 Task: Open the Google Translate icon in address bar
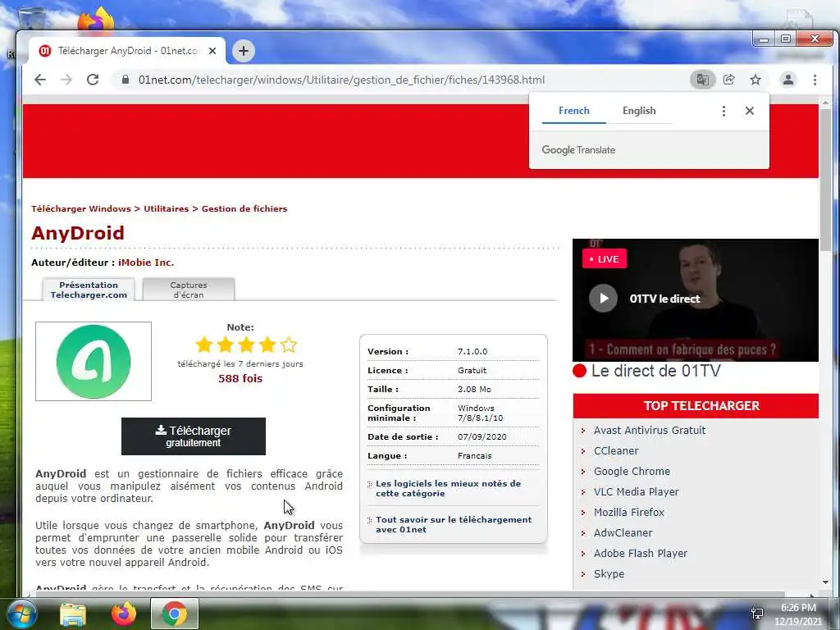point(702,80)
